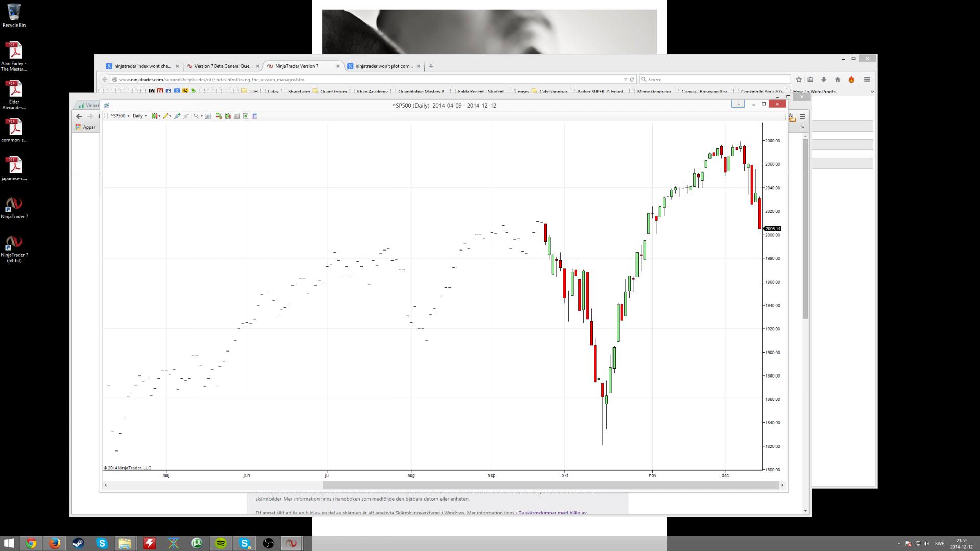Click the Firefox Home button
Viewport: 980px width, 551px height.
coord(837,80)
